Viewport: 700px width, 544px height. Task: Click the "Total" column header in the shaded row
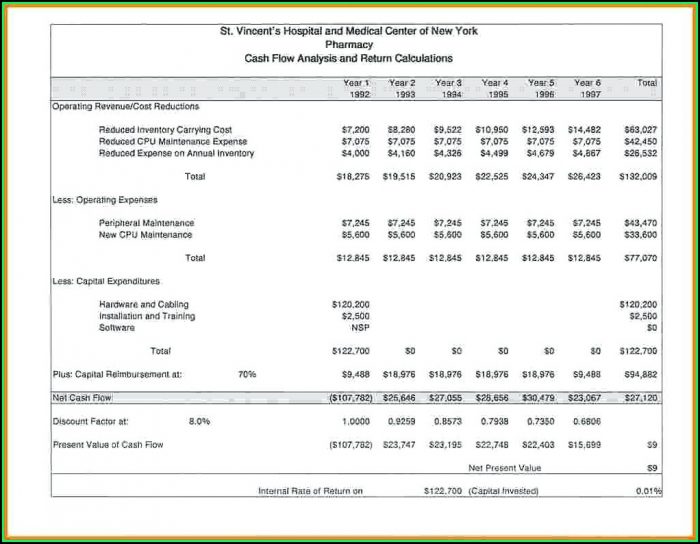coord(647,83)
